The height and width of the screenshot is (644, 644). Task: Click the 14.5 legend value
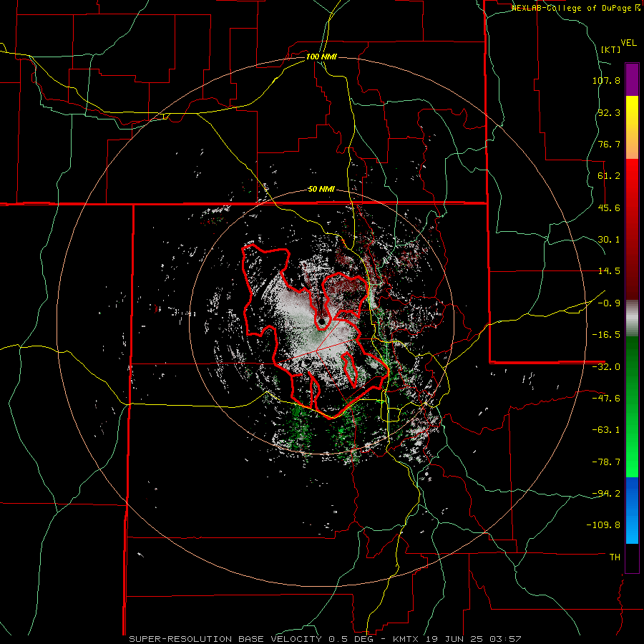pyautogui.click(x=609, y=271)
